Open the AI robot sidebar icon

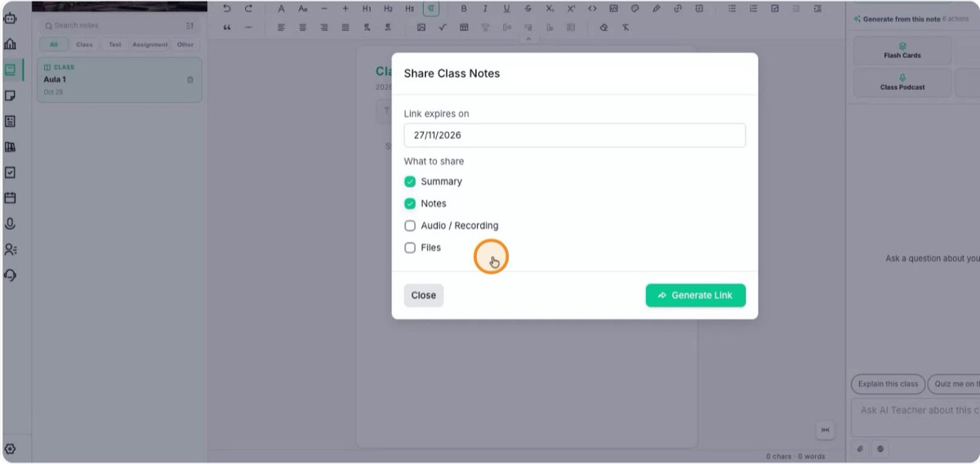pos(10,18)
